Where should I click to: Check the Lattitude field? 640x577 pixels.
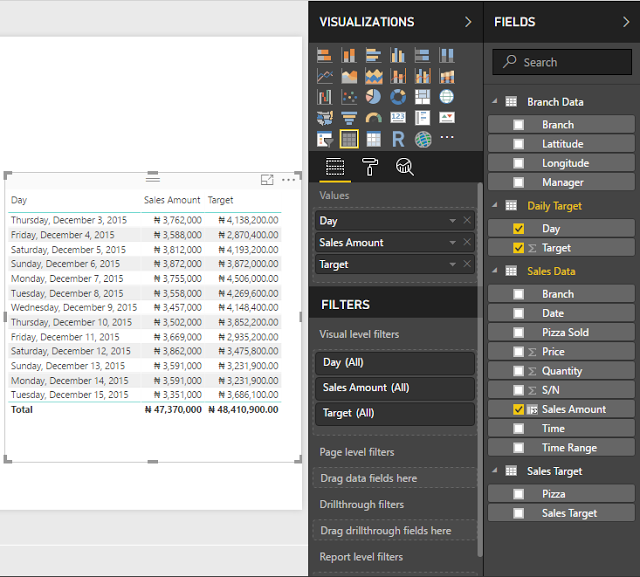pyautogui.click(x=518, y=144)
